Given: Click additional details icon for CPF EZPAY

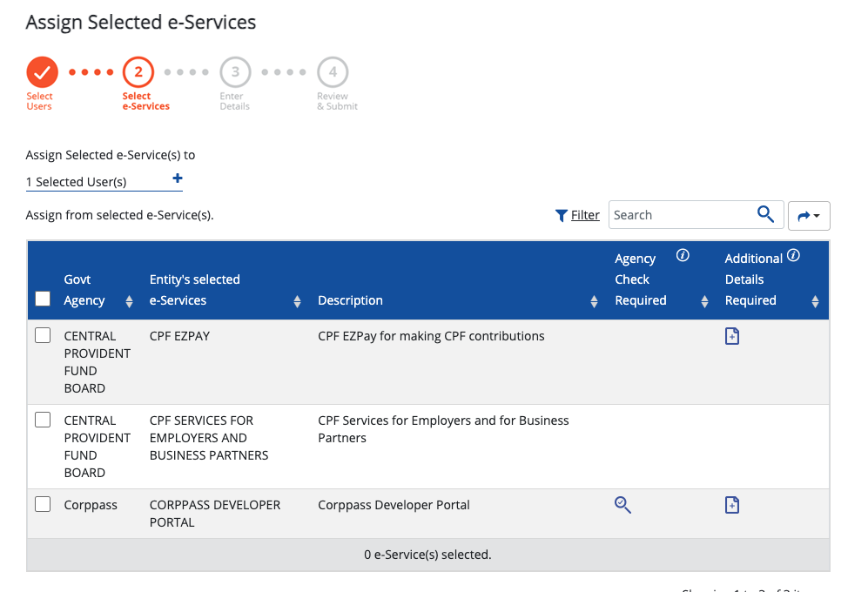Looking at the screenshot, I should coord(732,336).
